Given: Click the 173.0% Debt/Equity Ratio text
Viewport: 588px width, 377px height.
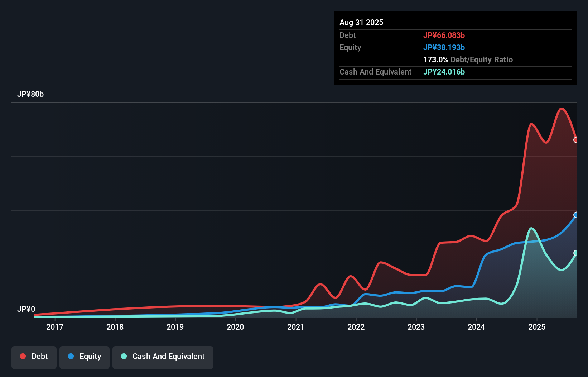Looking at the screenshot, I should click(x=468, y=59).
